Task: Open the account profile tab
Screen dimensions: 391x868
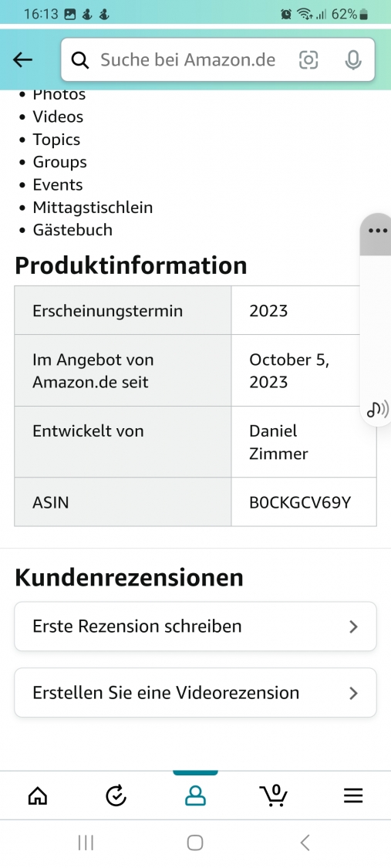Action: click(x=195, y=796)
